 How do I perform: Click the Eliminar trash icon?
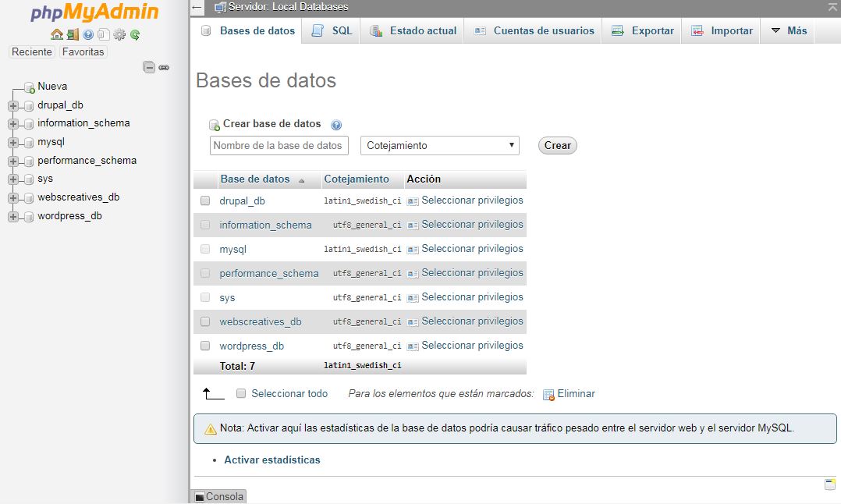pos(548,395)
